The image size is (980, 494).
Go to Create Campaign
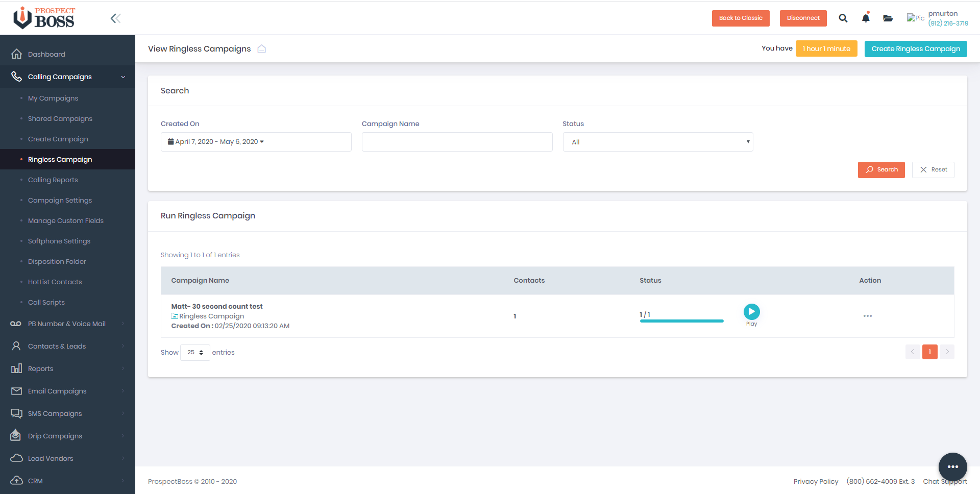click(x=58, y=139)
